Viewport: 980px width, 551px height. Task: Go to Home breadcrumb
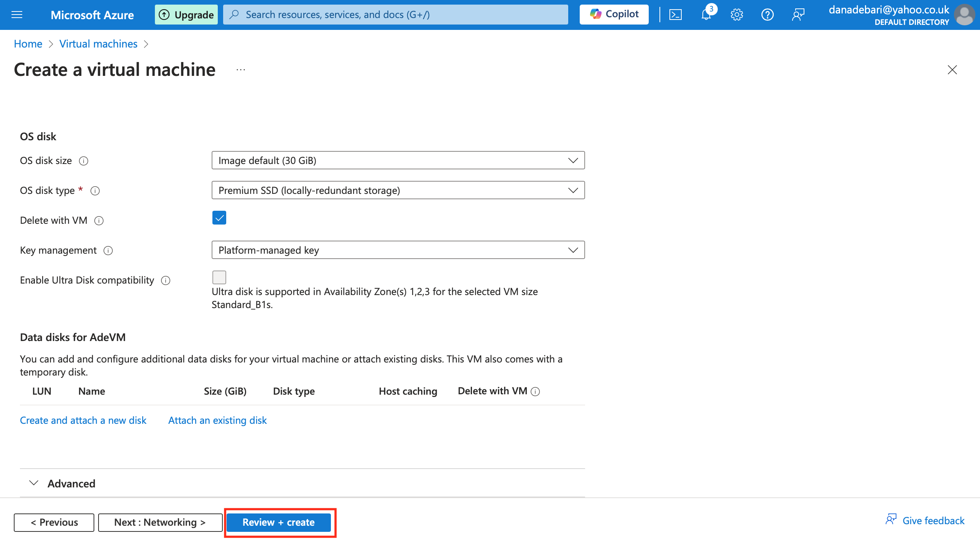coord(28,44)
